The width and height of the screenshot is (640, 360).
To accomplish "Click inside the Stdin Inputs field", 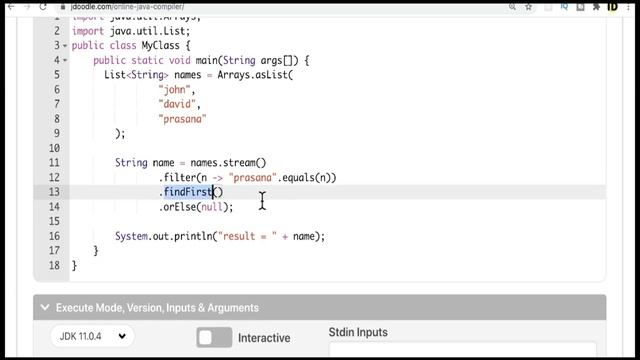I will point(462,349).
